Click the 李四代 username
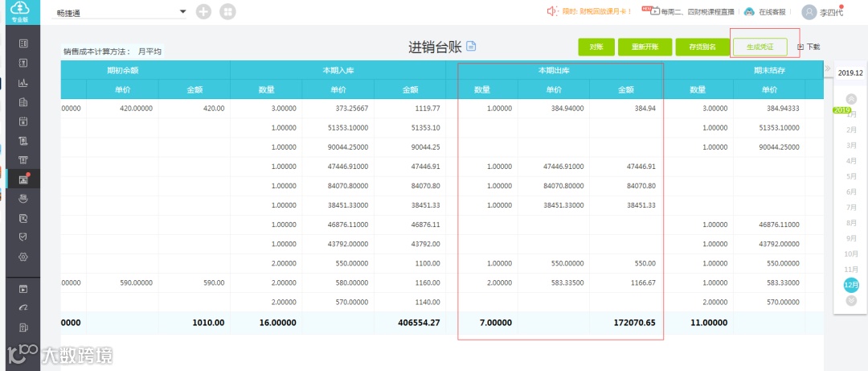868x371 pixels. (x=832, y=12)
